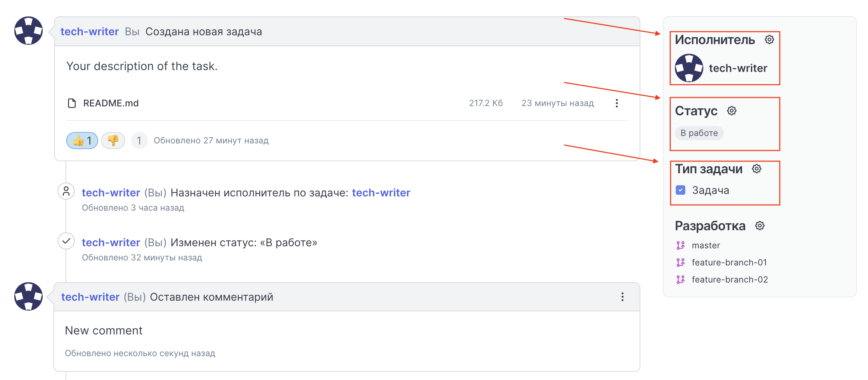Open tech-writer author link in assignee event
This screenshot has width=868, height=380.
(x=111, y=192)
